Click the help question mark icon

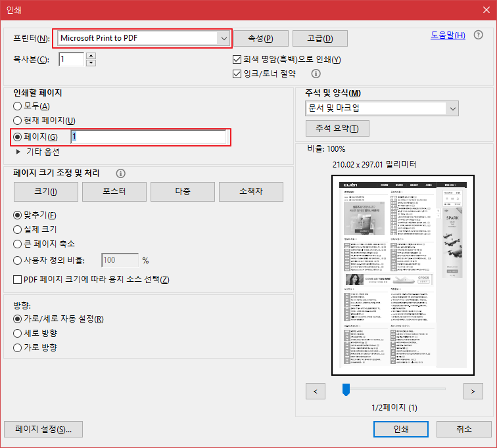pos(478,35)
